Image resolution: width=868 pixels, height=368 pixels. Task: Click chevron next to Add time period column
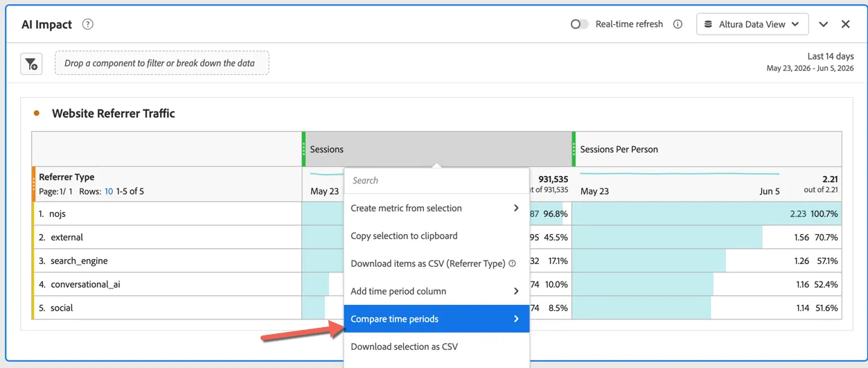click(516, 291)
